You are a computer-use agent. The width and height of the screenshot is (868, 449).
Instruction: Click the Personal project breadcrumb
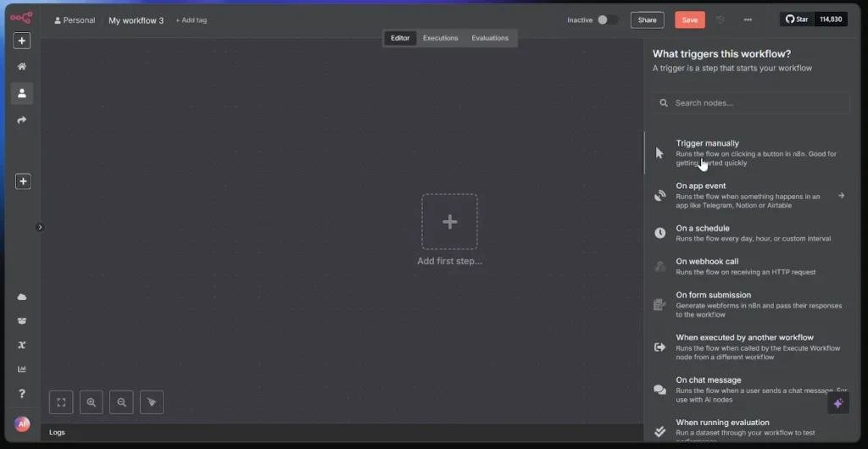click(75, 20)
